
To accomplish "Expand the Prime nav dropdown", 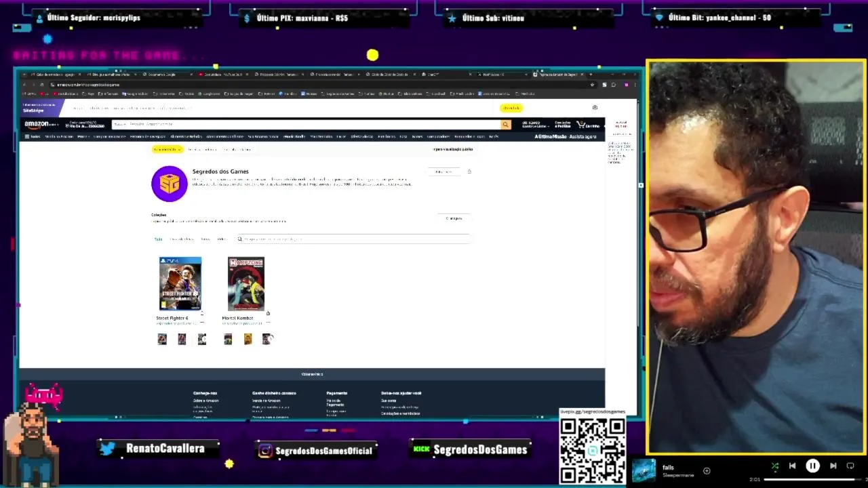I will click(x=83, y=136).
